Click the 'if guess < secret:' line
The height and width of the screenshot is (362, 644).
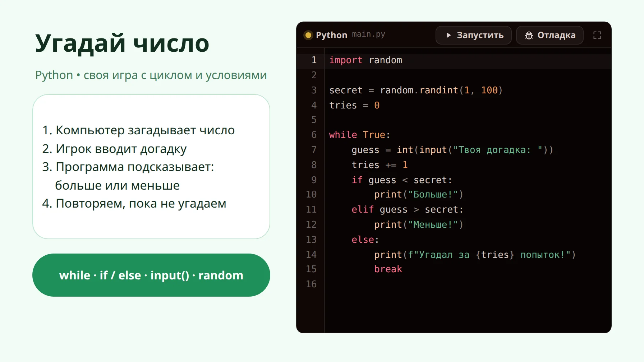[x=402, y=180]
